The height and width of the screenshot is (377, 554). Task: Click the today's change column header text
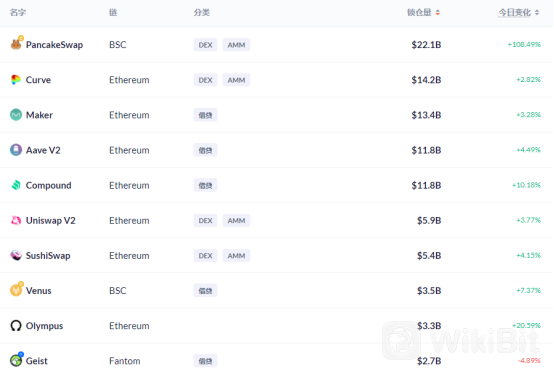tap(514, 13)
